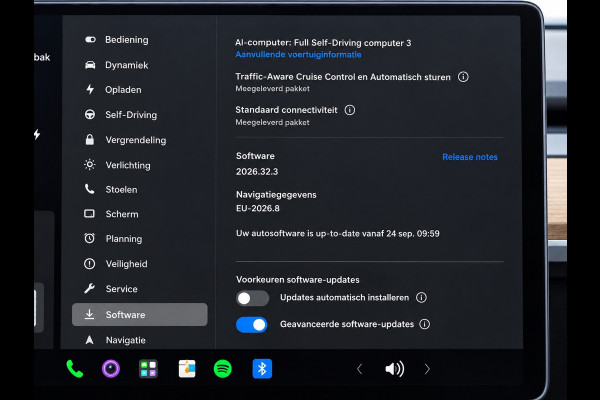This screenshot has height=400, width=600.
Task: Click the exclamation icon beside Veiligheid
Action: click(90, 264)
